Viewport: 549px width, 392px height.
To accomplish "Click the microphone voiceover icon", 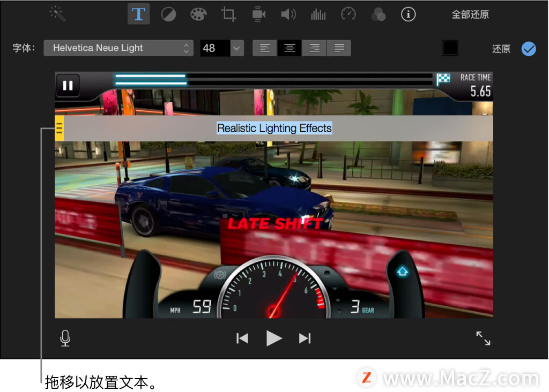I will [x=65, y=338].
